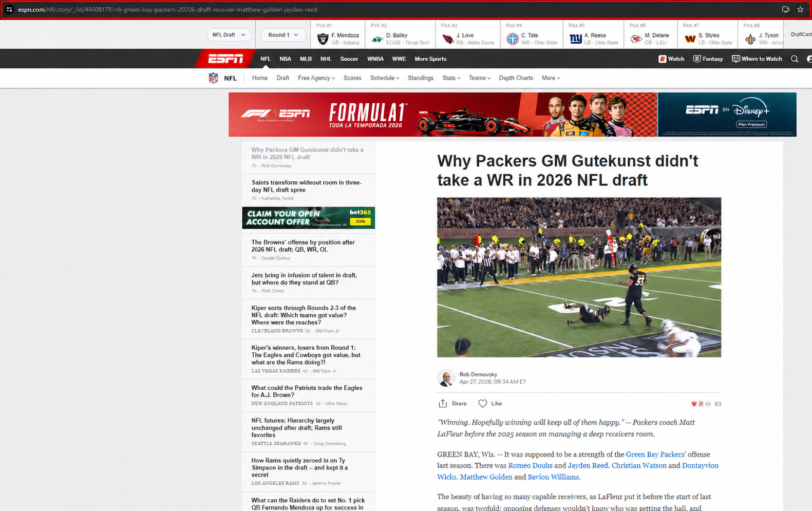
Task: Click Rob Demovsky's author avatar
Action: (446, 378)
